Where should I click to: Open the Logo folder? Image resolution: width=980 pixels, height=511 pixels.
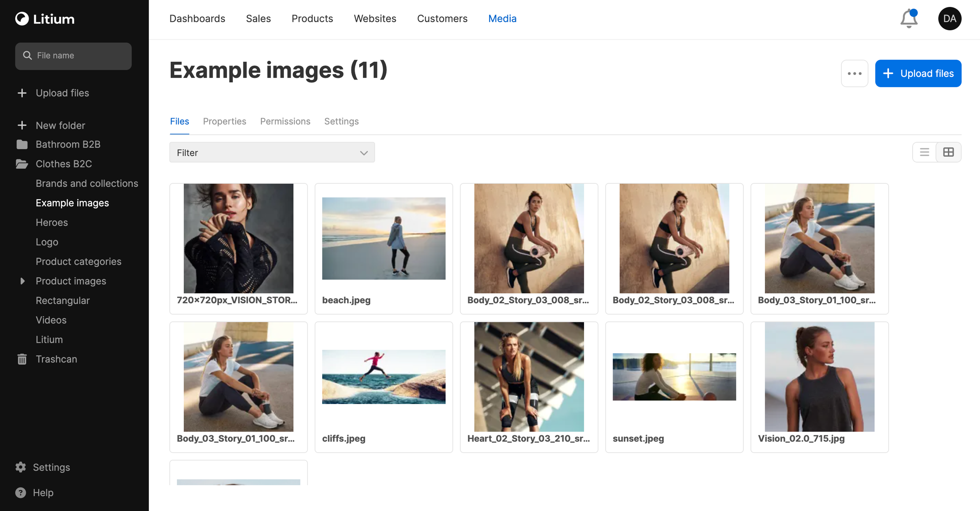coord(47,242)
